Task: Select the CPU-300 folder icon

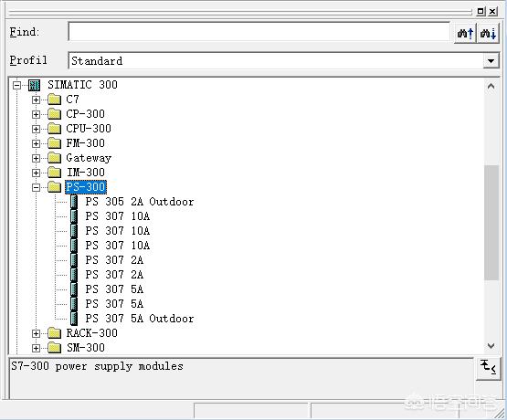Action: 54,129
